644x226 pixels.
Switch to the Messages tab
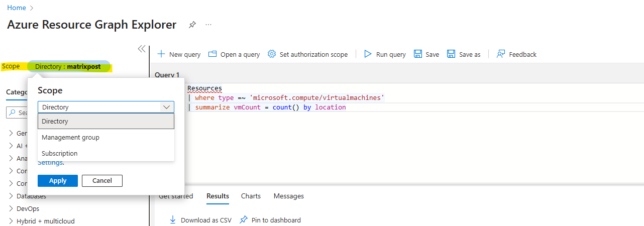click(x=289, y=196)
